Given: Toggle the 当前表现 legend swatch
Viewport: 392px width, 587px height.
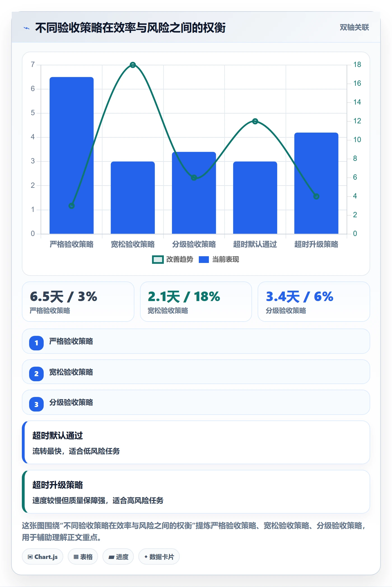Looking at the screenshot, I should pos(204,260).
